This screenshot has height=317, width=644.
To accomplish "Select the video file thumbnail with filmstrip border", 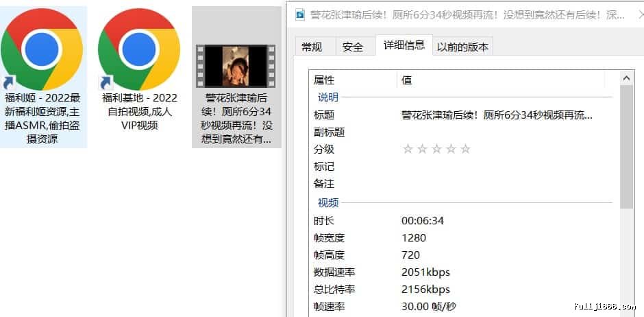I will pyautogui.click(x=236, y=66).
